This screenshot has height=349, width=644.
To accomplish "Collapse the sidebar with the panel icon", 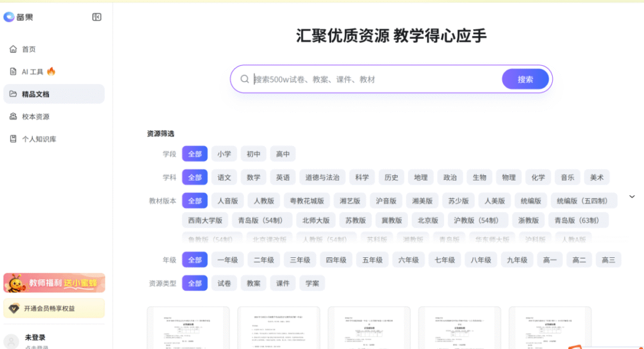I will pos(97,17).
